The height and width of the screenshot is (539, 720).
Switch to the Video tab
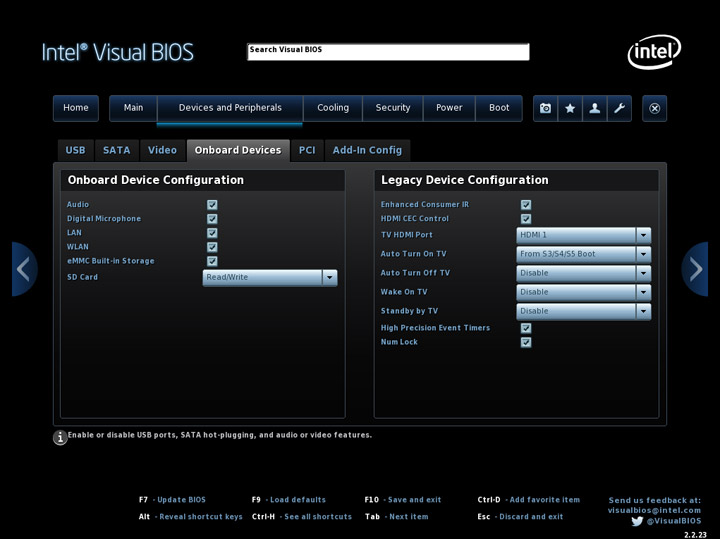[163, 151]
